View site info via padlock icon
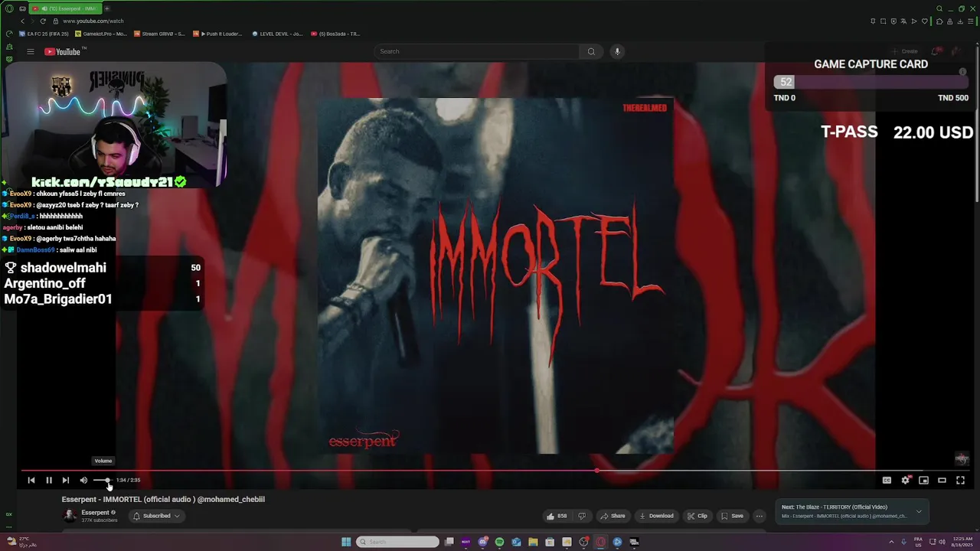 point(55,21)
